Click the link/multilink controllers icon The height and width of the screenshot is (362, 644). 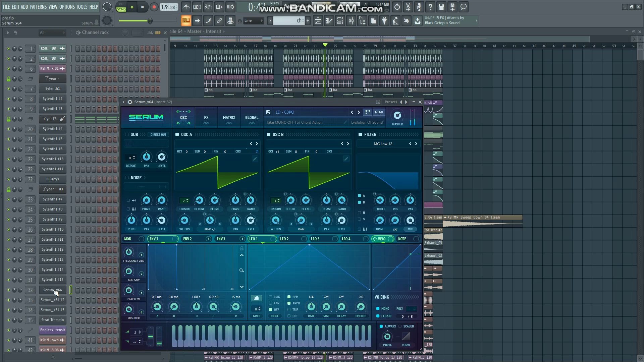tap(219, 21)
